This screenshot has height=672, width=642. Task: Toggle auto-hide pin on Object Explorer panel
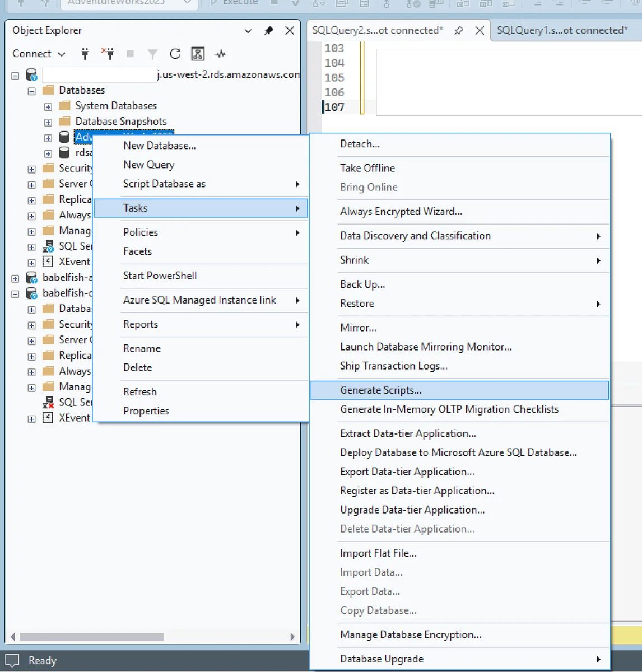269,31
